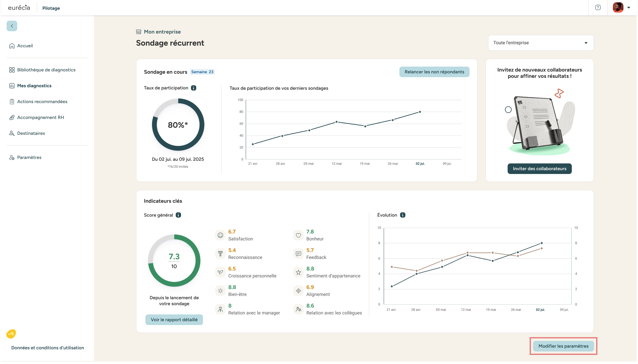Go to Bibliothèque de diagnostics

(46, 70)
